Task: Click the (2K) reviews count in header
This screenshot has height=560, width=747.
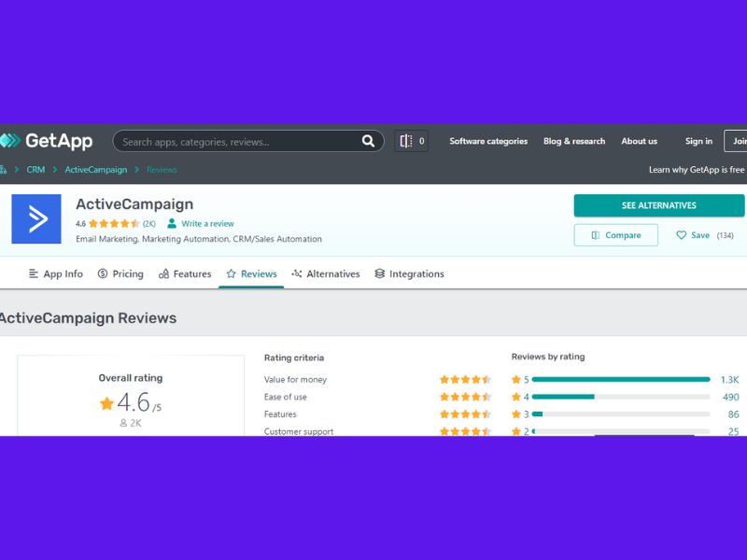Action: (149, 224)
